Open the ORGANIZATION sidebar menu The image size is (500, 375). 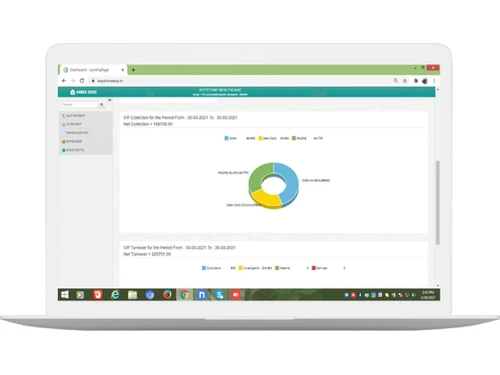pos(86,133)
